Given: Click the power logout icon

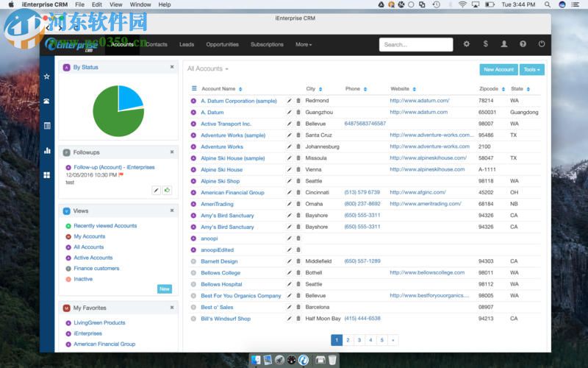Looking at the screenshot, I should 542,44.
